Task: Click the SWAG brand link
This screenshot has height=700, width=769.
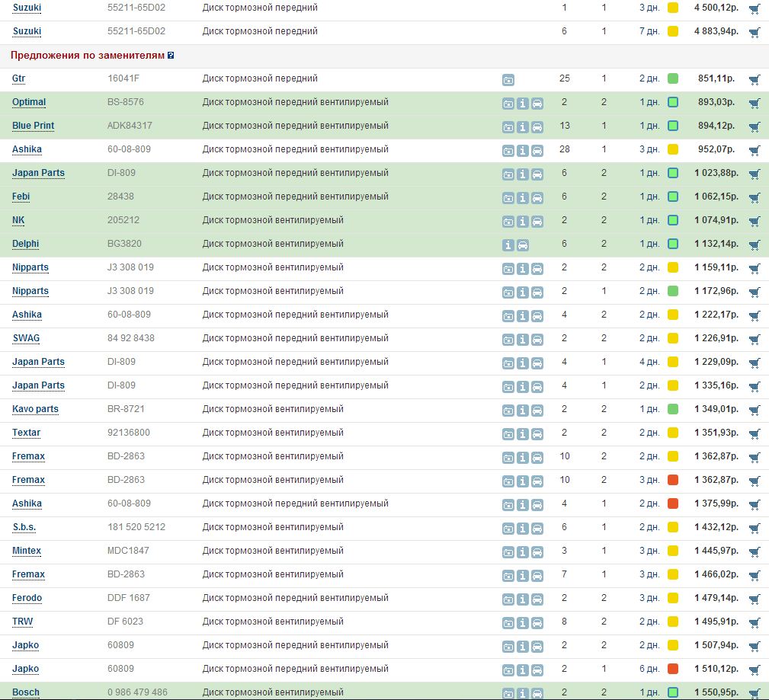Action: pos(26,338)
